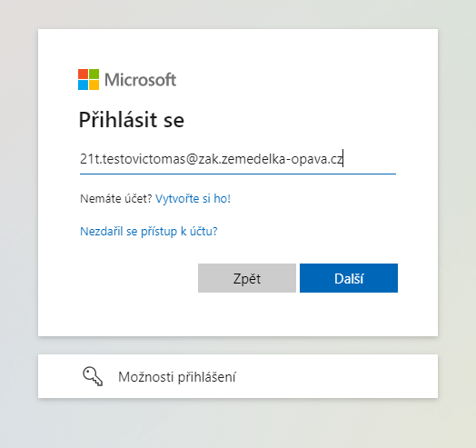Open 'Nezdařil se přístup k účtu?' link
Screen dimensions: 476x448
click(149, 232)
